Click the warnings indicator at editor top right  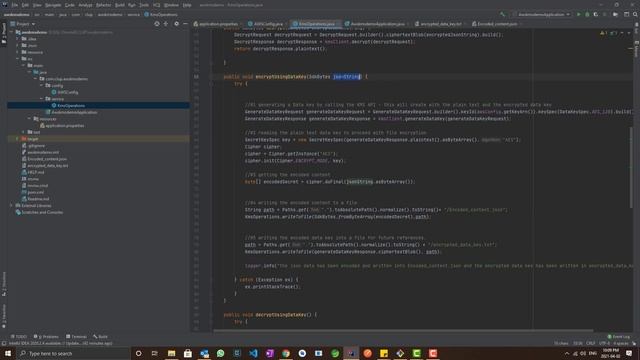[x=604, y=33]
